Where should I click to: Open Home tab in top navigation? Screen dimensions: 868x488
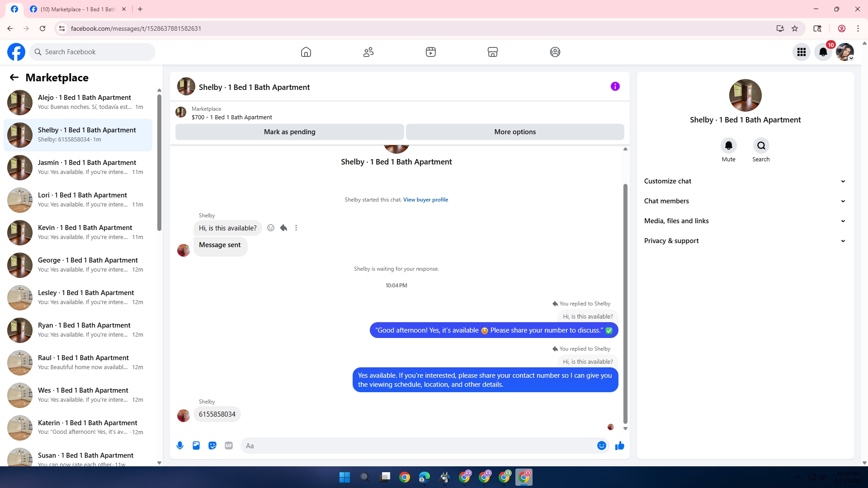tap(306, 52)
